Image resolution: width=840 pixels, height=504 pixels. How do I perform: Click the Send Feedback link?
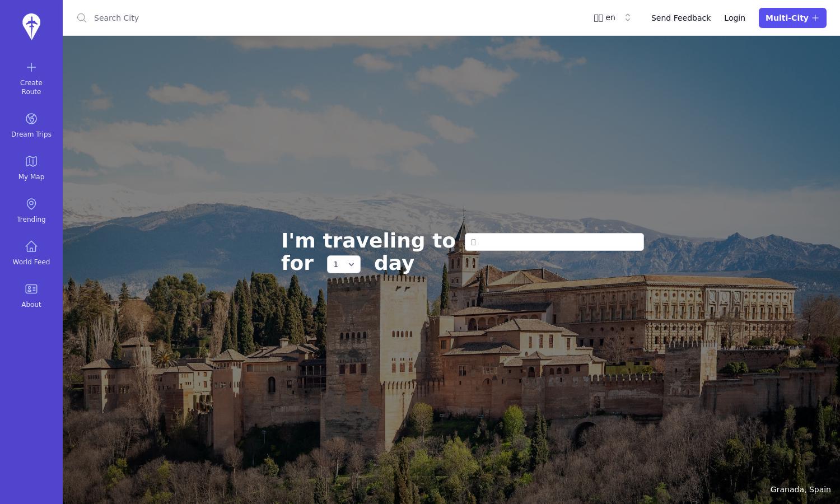tap(681, 18)
